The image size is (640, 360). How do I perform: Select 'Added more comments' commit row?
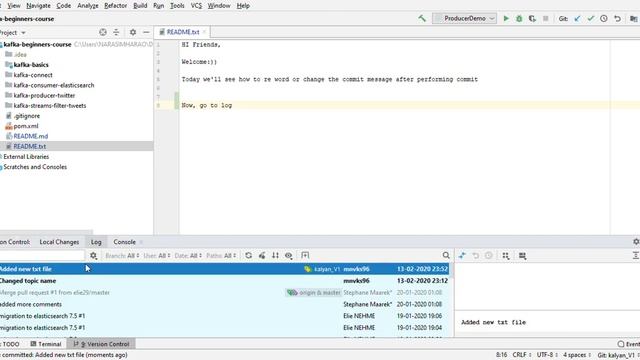(x=224, y=304)
